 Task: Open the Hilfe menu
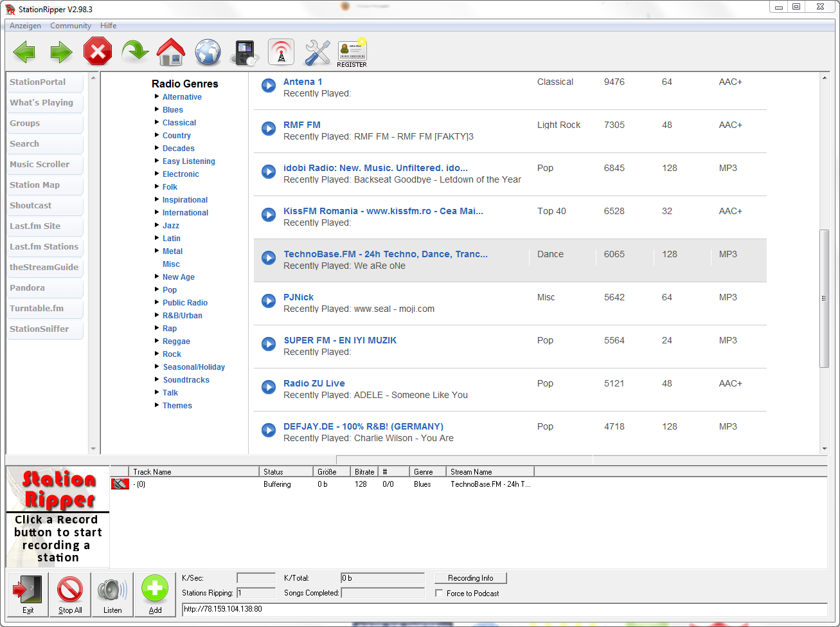click(x=108, y=26)
